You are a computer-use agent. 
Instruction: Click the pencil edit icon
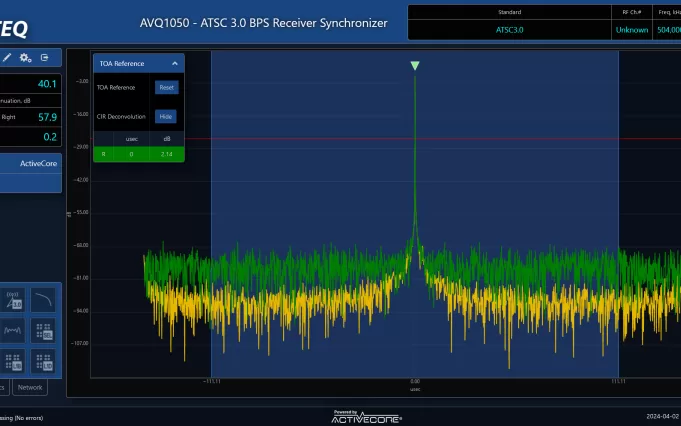(x=7, y=58)
